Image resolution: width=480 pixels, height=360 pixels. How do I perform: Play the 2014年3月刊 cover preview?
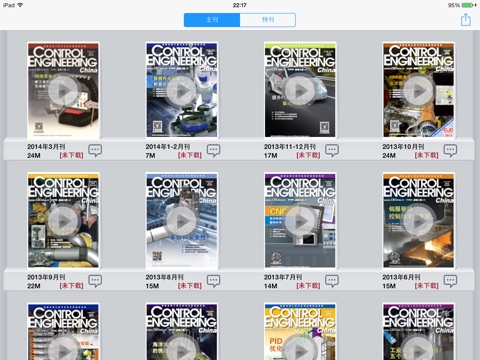(x=63, y=90)
